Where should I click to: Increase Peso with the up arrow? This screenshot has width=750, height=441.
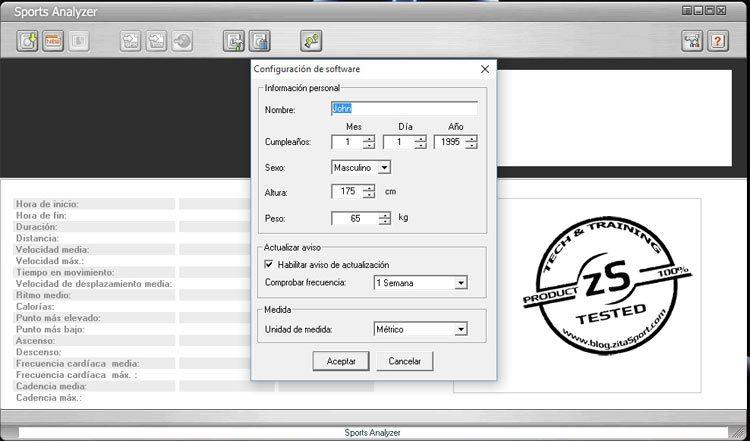coord(385,216)
